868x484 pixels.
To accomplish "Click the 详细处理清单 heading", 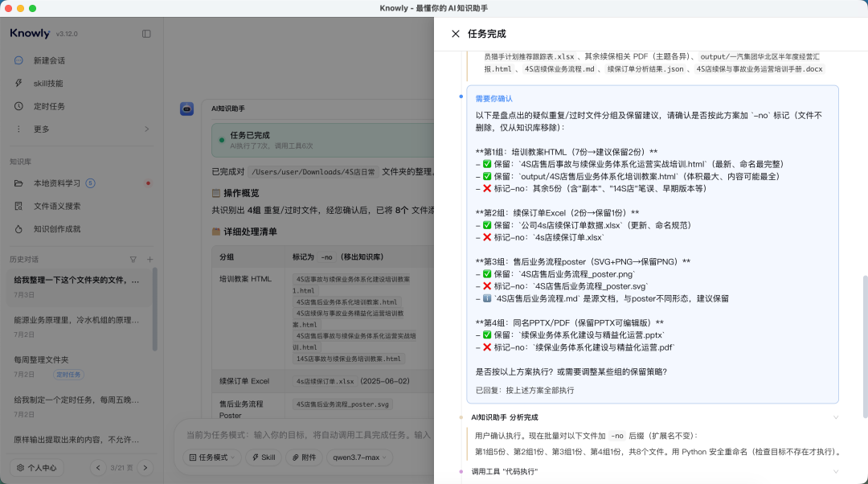I will 250,232.
